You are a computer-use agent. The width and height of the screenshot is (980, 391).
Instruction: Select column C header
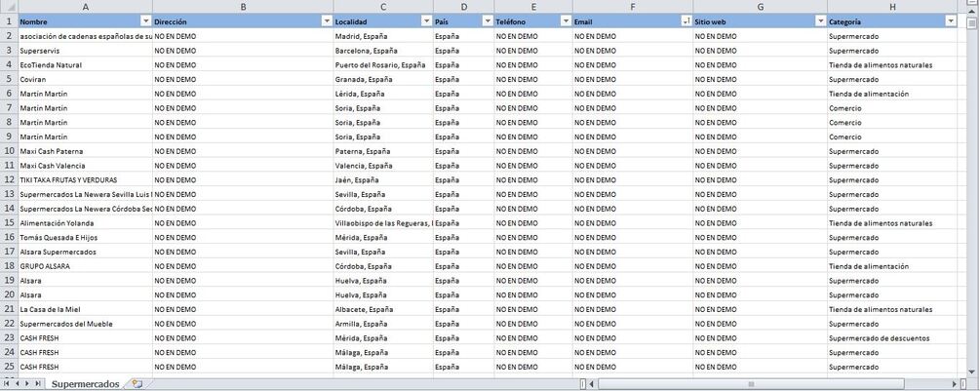point(383,6)
